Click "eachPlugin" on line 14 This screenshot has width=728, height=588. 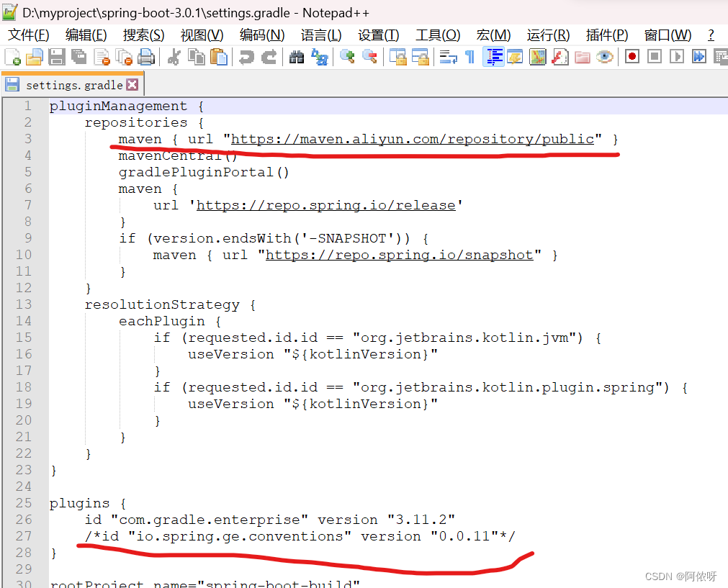click(x=161, y=321)
